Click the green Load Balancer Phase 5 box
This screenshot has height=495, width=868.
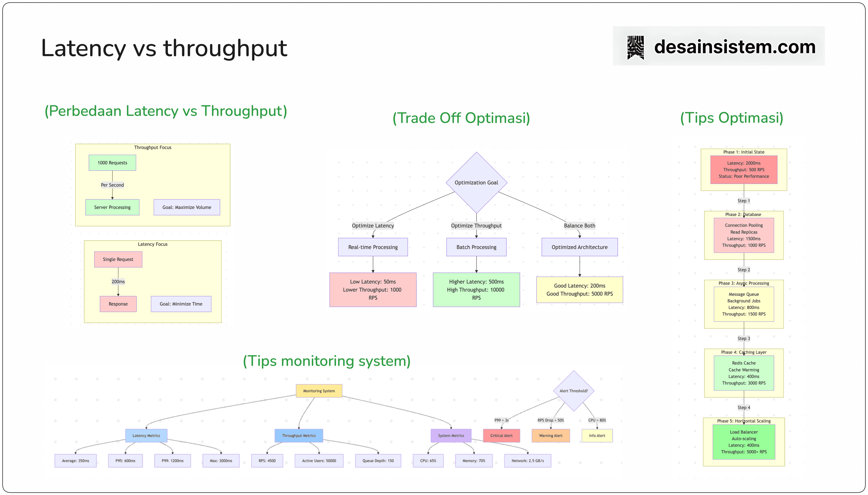pyautogui.click(x=744, y=442)
